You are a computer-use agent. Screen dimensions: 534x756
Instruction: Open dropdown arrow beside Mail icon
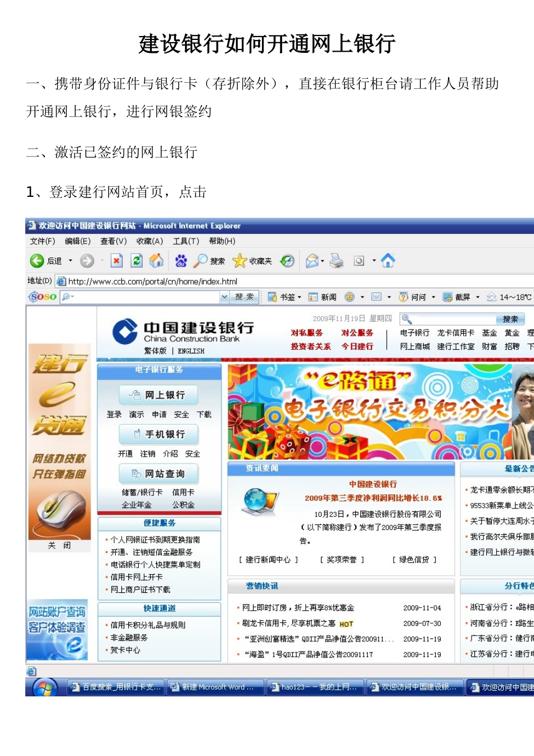[323, 260]
